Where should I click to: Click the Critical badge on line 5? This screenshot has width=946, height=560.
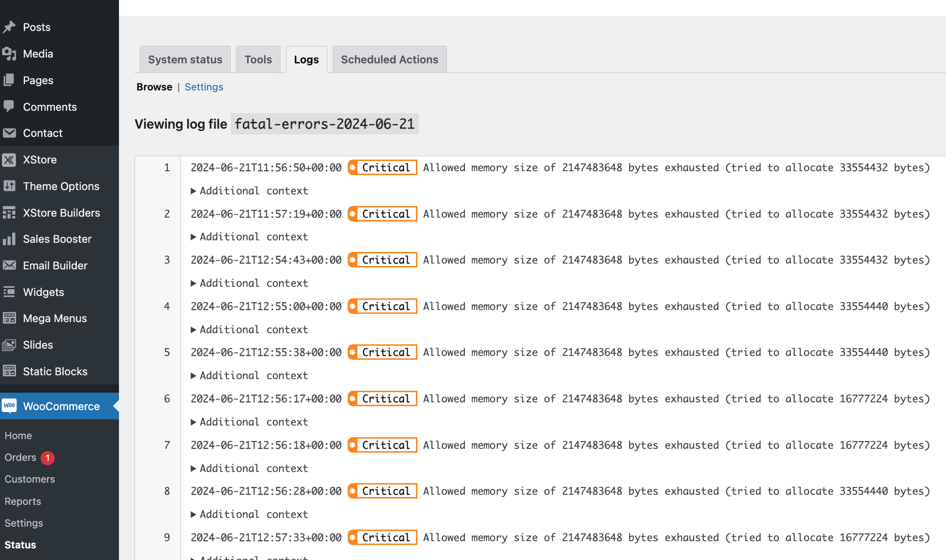click(383, 353)
